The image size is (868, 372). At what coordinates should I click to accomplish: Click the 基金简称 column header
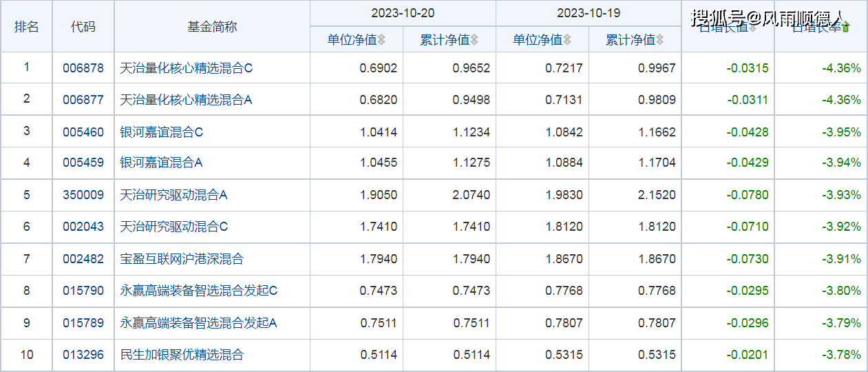pos(212,26)
